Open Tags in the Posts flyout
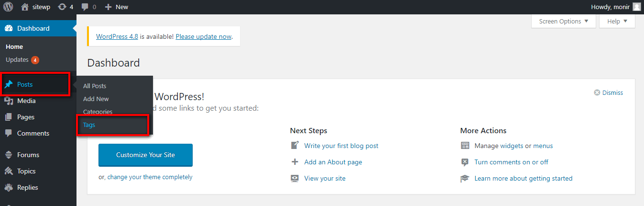 pos(89,125)
